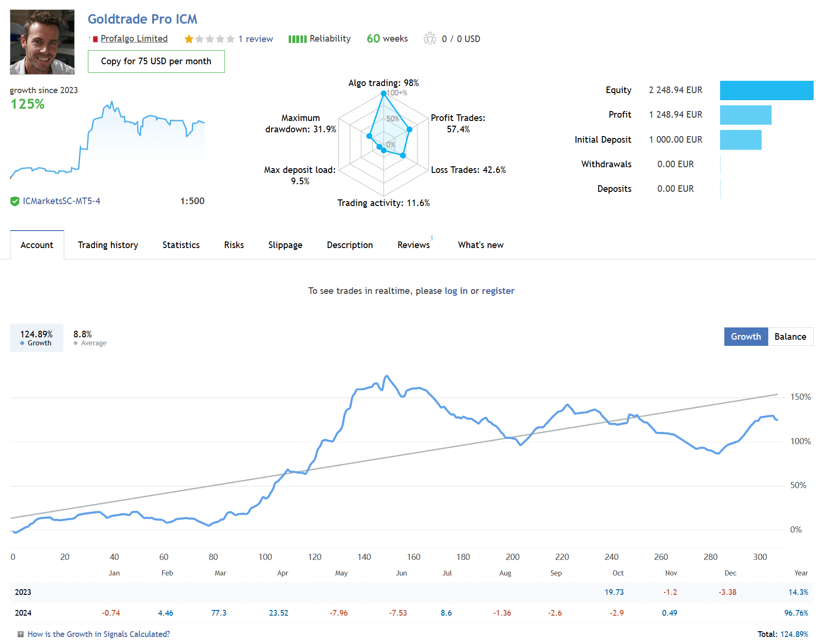Click the help icon beside Growth calculation link
This screenshot has width=816, height=644.
(x=20, y=634)
